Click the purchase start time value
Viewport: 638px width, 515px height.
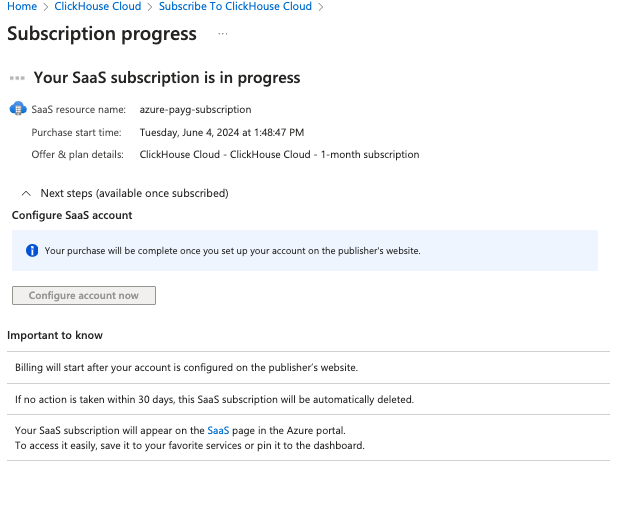point(222,132)
